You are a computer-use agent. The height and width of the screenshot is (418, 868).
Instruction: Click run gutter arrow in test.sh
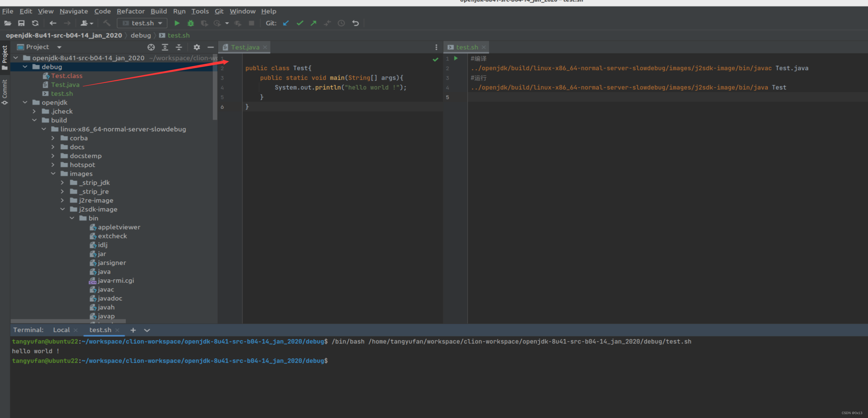point(456,59)
